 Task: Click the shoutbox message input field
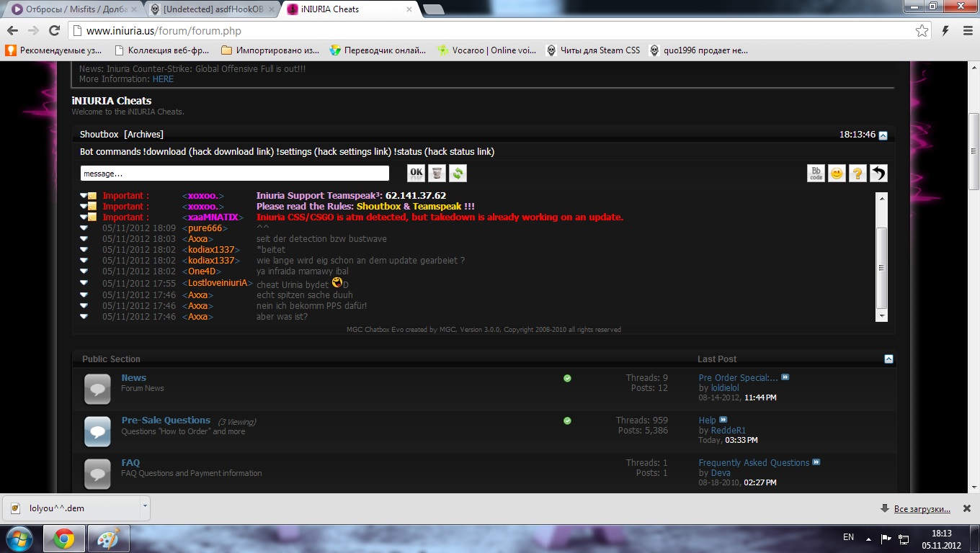[234, 174]
